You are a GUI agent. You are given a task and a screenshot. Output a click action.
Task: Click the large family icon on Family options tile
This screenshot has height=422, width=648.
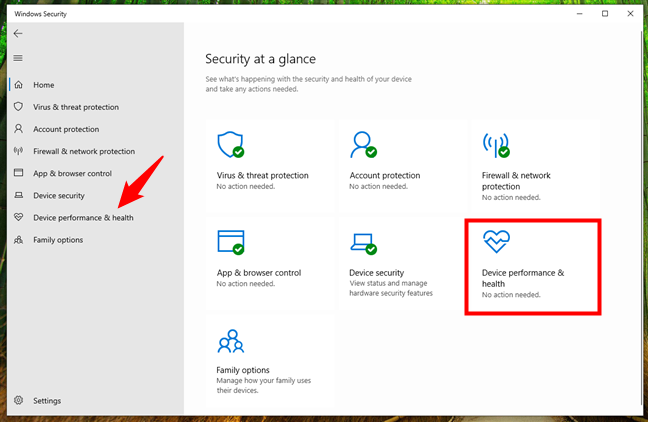231,341
